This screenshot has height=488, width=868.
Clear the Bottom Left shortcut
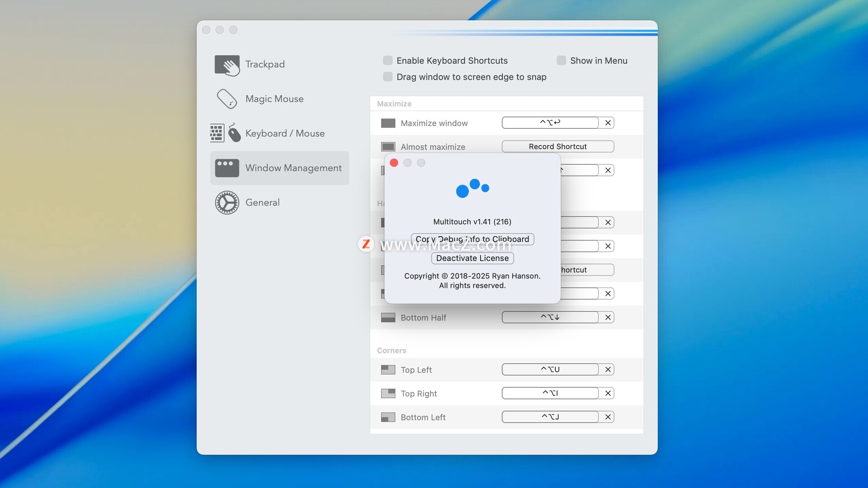pyautogui.click(x=608, y=417)
